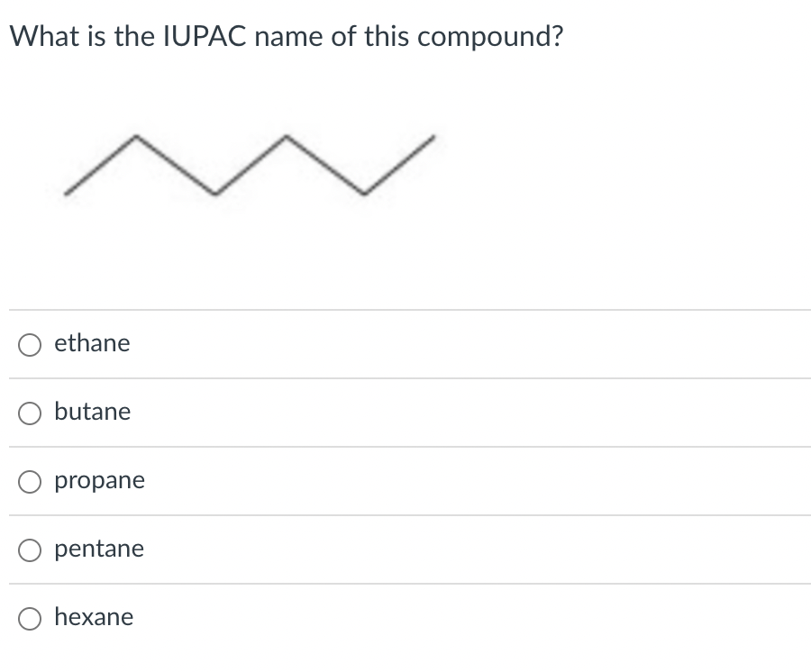Click the propane option text
The height and width of the screenshot is (672, 811).
[99, 481]
